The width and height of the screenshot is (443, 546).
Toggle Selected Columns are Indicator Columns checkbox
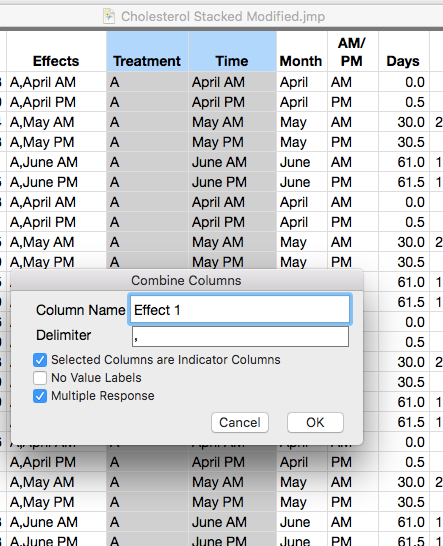coord(40,360)
